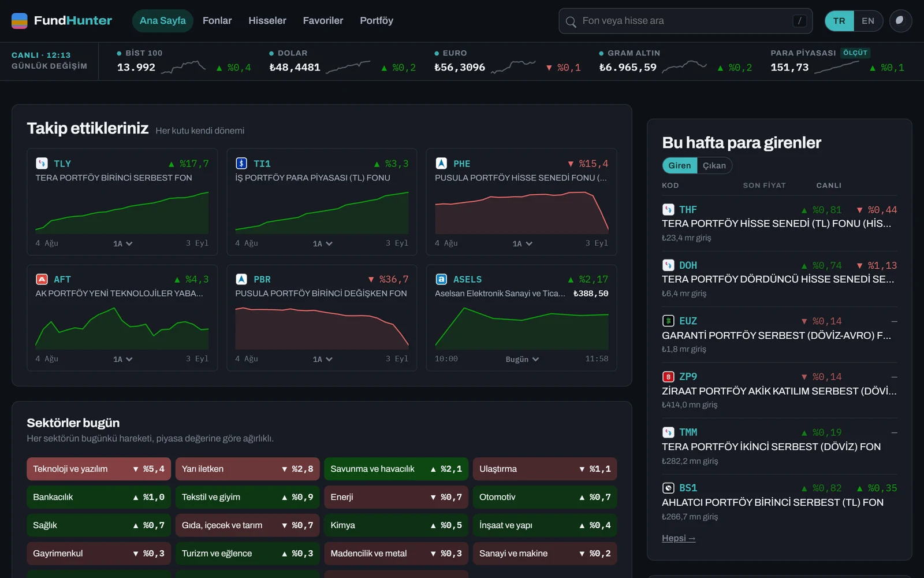Click the Hepsi link
Image resolution: width=924 pixels, height=578 pixels.
[x=679, y=538]
